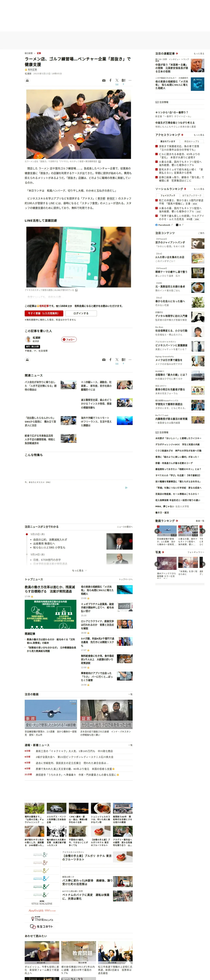Open もっと見る beside アクセスランキング
Viewport: 210px width, 980px height.
coord(199,135)
